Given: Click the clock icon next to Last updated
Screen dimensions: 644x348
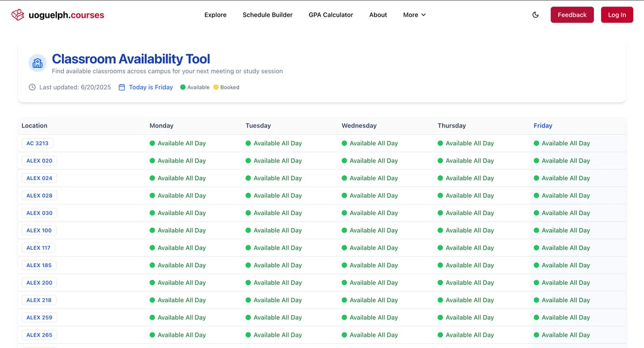Looking at the screenshot, I should pyautogui.click(x=32, y=87).
